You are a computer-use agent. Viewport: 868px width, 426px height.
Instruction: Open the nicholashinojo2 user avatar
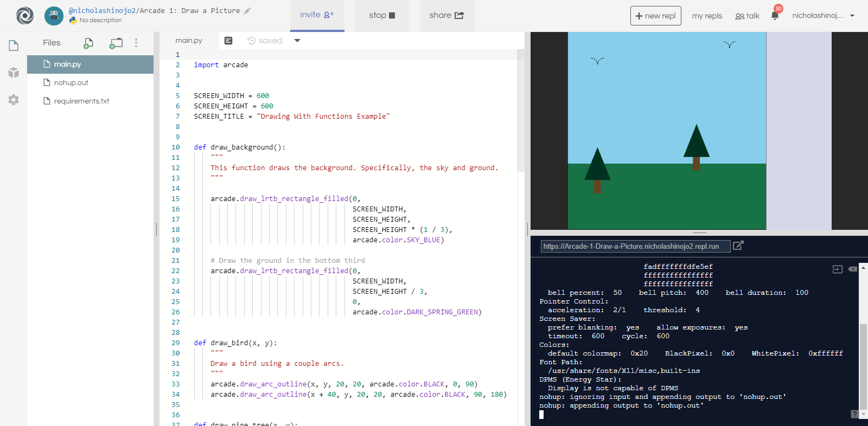point(54,16)
